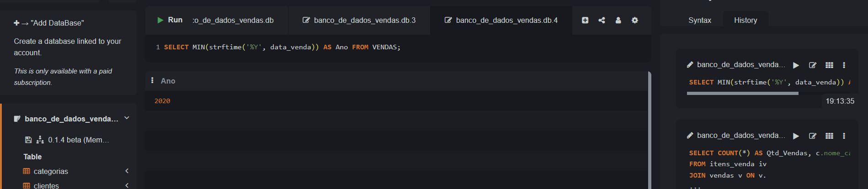Open the user account icon
The height and width of the screenshot is (189, 868).
(618, 20)
